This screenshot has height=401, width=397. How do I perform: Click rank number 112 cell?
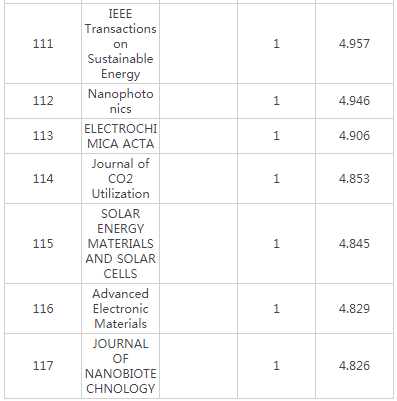pyautogui.click(x=43, y=101)
